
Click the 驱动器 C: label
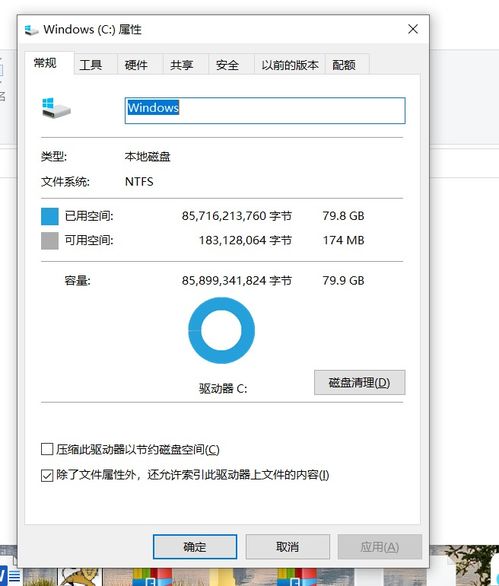[x=223, y=389]
